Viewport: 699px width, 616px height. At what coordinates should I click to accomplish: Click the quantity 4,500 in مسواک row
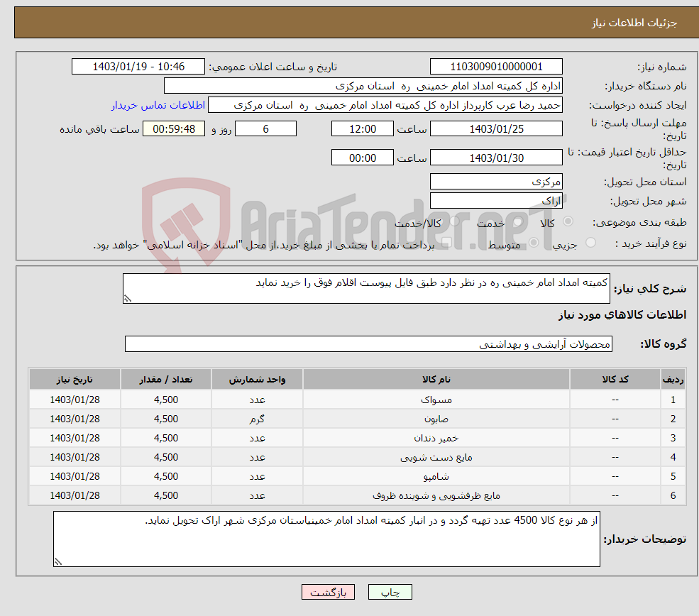point(166,400)
